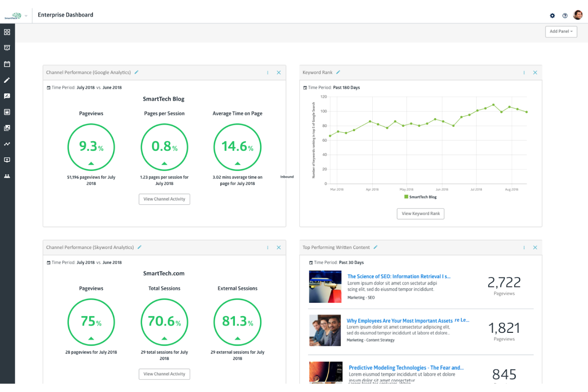The image size is (588, 392).
Task: Click the help question mark icon
Action: point(565,16)
